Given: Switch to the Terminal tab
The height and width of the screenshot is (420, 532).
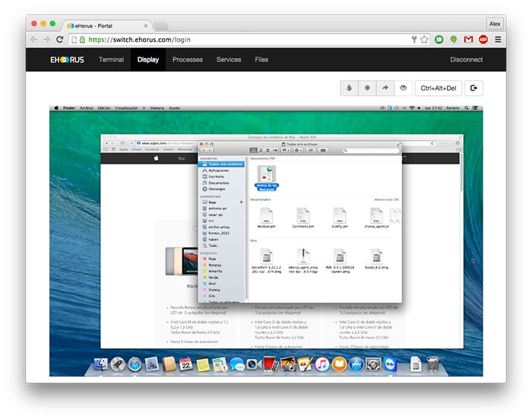Looking at the screenshot, I should coord(111,59).
